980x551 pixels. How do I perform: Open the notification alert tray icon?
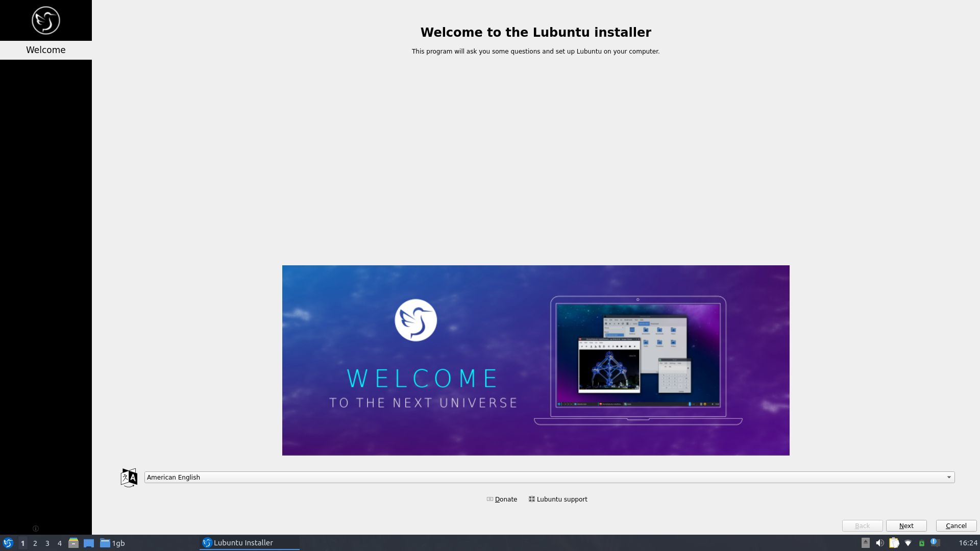coord(935,542)
